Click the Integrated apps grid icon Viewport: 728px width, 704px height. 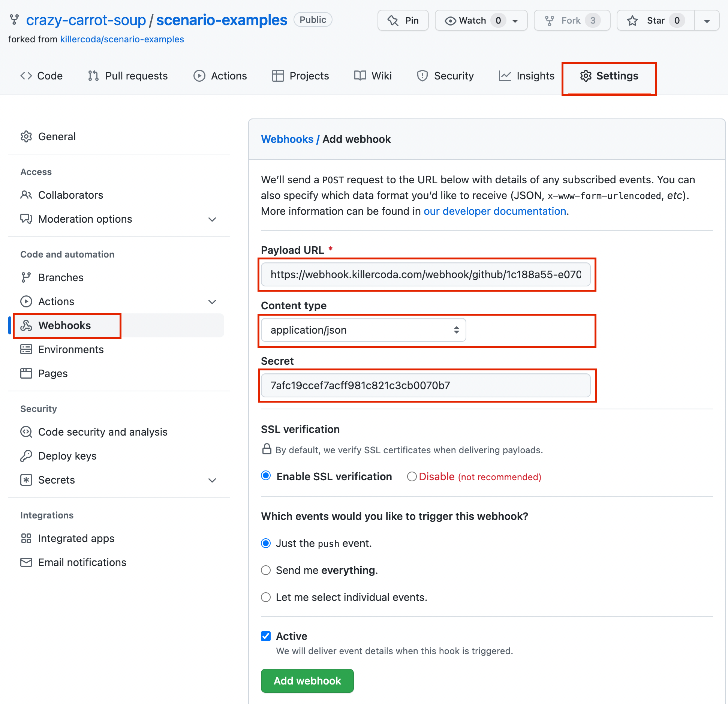pyautogui.click(x=26, y=538)
